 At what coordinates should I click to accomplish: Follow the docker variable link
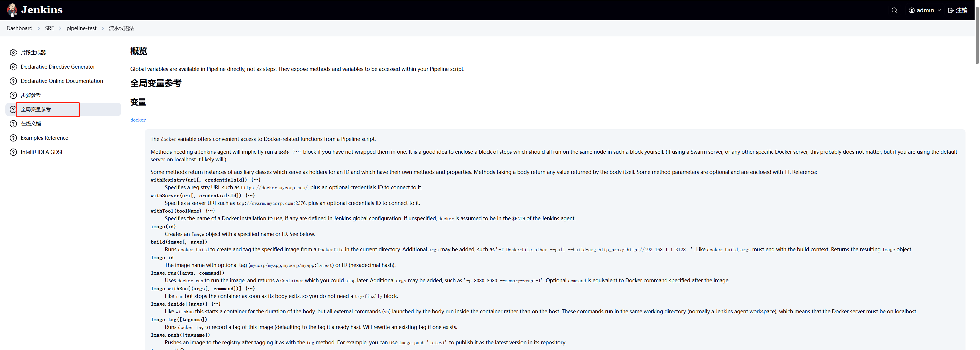(138, 120)
